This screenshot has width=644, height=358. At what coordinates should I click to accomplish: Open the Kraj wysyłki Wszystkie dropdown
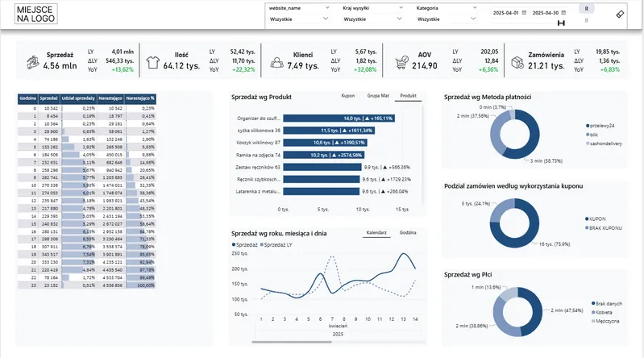[x=372, y=19]
